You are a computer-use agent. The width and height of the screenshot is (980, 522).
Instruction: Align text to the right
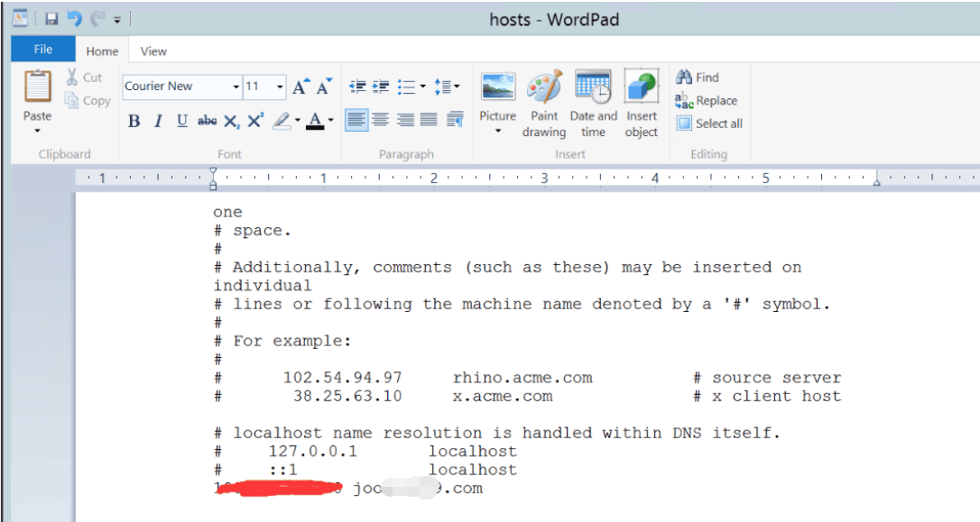[x=405, y=119]
